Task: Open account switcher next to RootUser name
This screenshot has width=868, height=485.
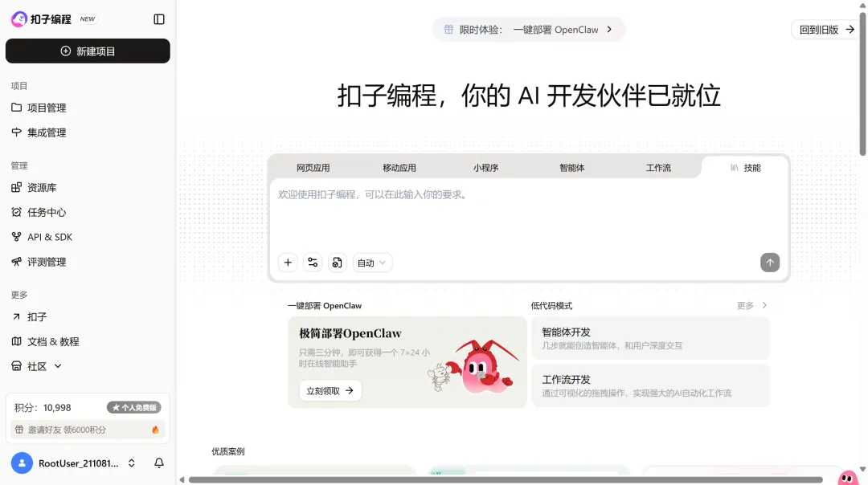Action: pos(132,463)
